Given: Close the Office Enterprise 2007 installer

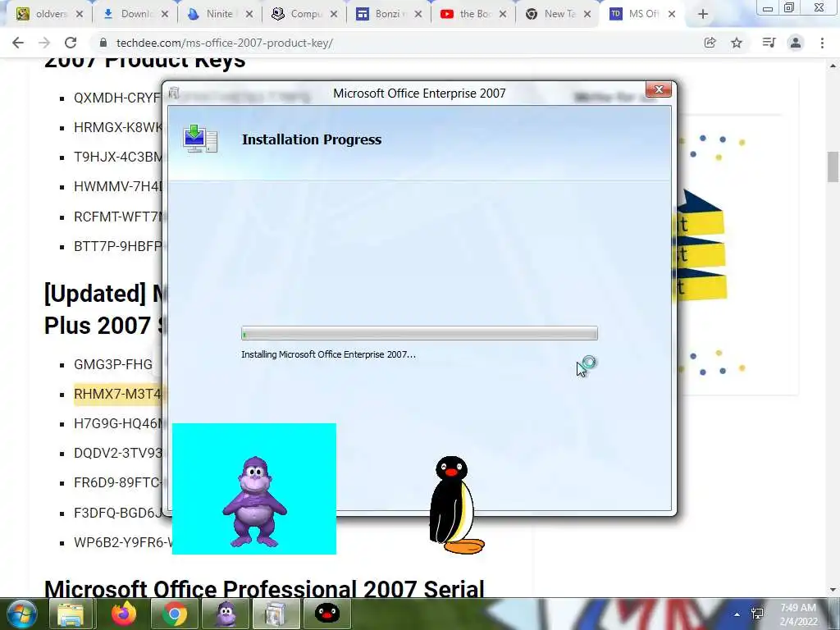Looking at the screenshot, I should click(659, 89).
